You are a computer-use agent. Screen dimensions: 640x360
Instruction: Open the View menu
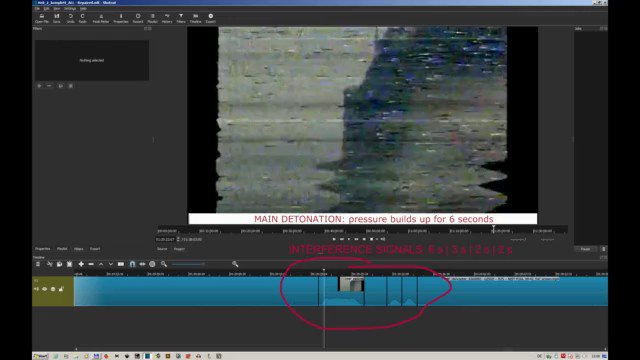pyautogui.click(x=57, y=9)
